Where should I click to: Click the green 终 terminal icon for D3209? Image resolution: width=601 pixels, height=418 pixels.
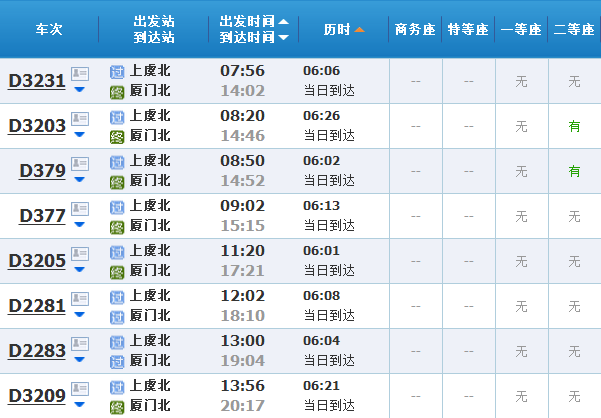pyautogui.click(x=117, y=407)
